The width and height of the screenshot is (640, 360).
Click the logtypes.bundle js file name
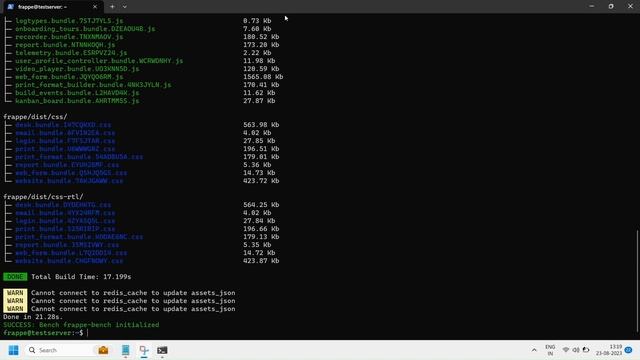tap(69, 21)
